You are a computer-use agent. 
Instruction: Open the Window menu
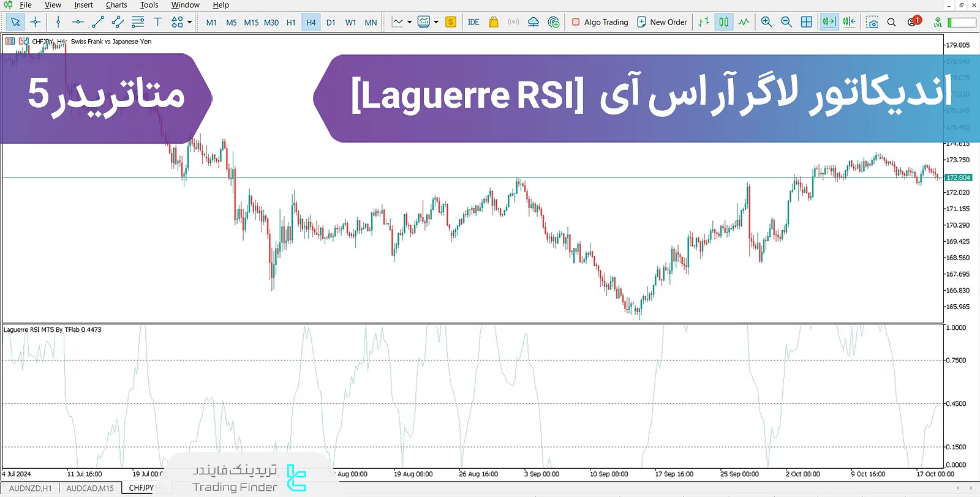tap(185, 5)
